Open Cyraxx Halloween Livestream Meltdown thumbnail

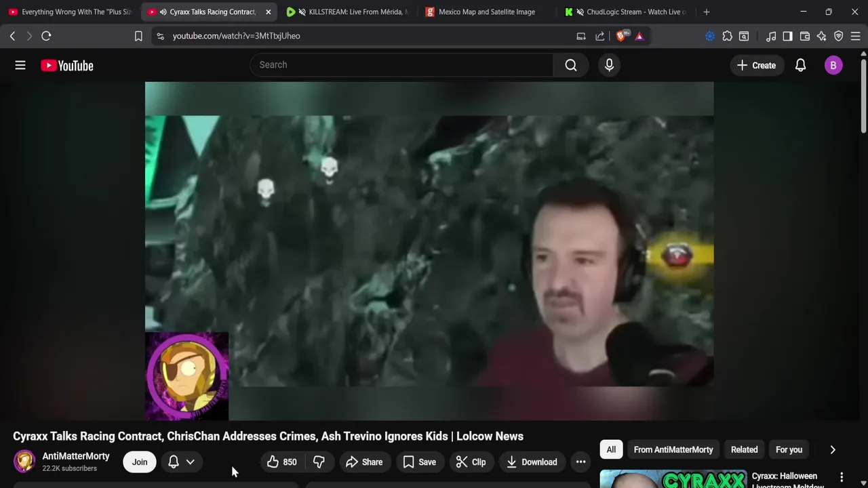point(673,479)
